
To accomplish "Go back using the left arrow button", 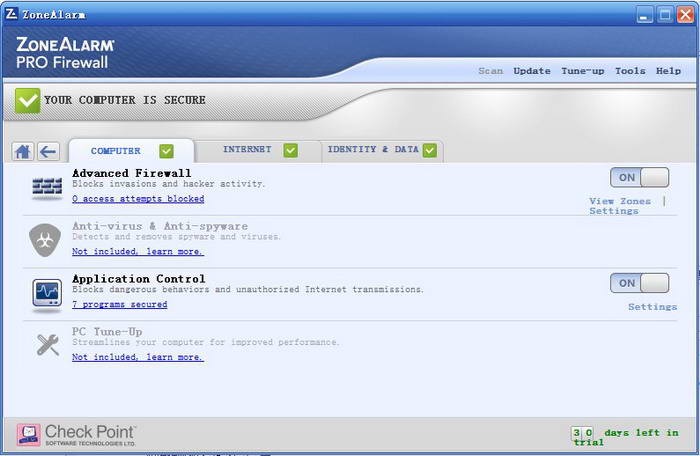I will pyautogui.click(x=48, y=152).
